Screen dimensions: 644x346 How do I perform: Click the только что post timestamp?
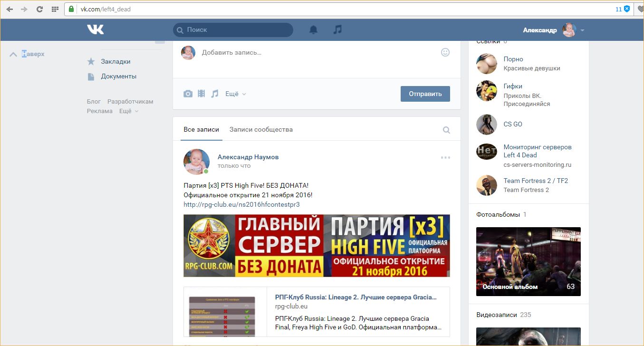tap(234, 166)
